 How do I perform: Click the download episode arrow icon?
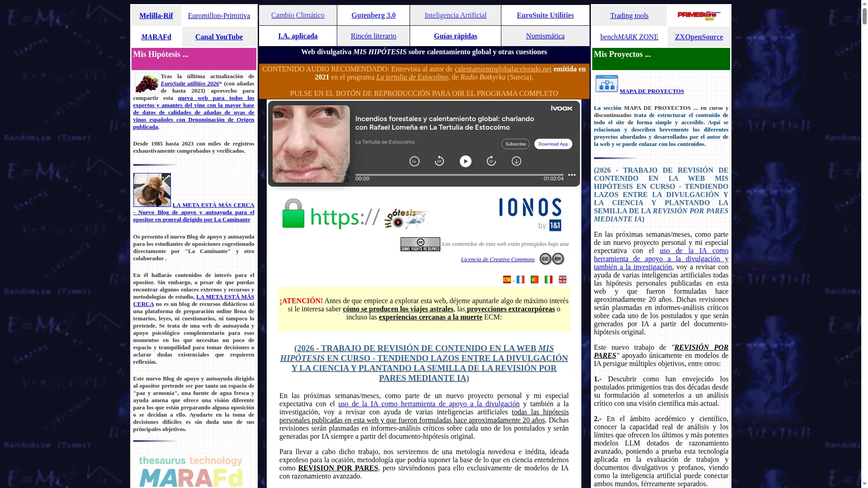tap(516, 161)
